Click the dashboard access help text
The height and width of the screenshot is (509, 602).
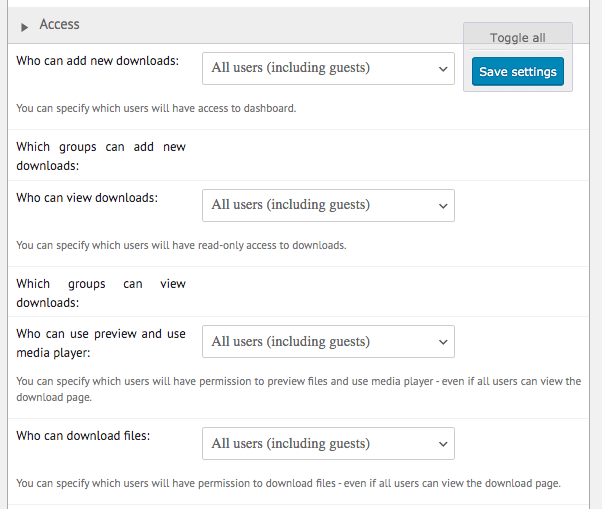click(x=156, y=108)
